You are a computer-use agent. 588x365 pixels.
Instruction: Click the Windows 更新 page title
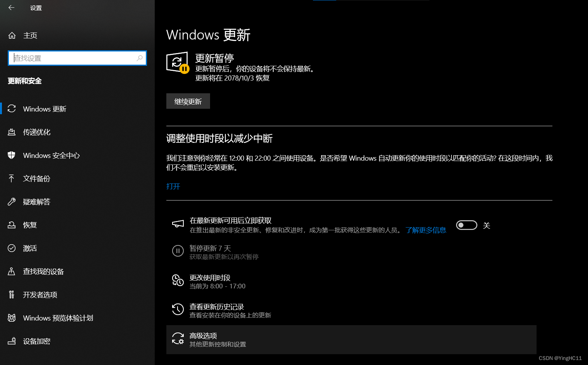[x=209, y=35]
